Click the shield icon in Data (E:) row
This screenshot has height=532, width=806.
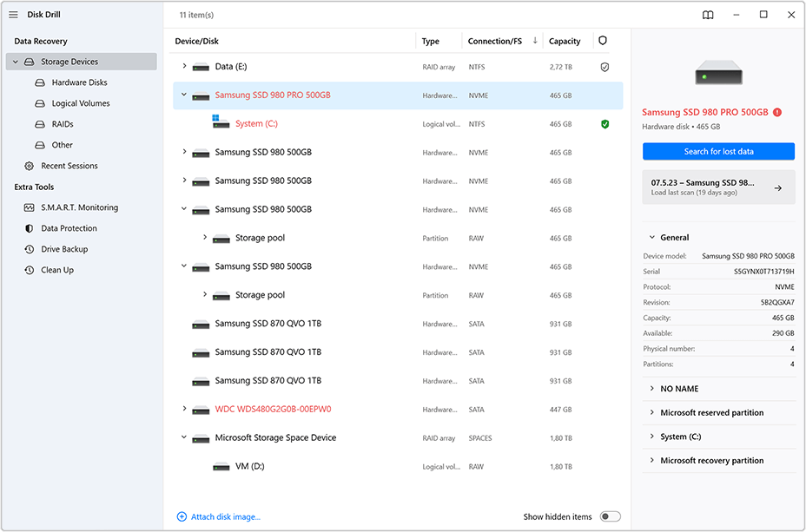pyautogui.click(x=605, y=68)
